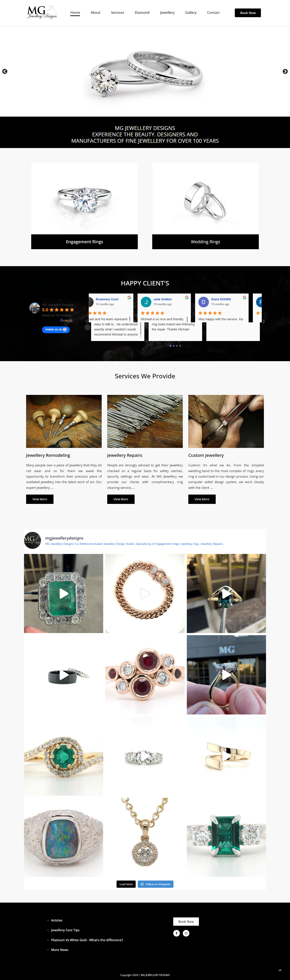
Task: Click Load More under Instagram feed
Action: [126, 884]
